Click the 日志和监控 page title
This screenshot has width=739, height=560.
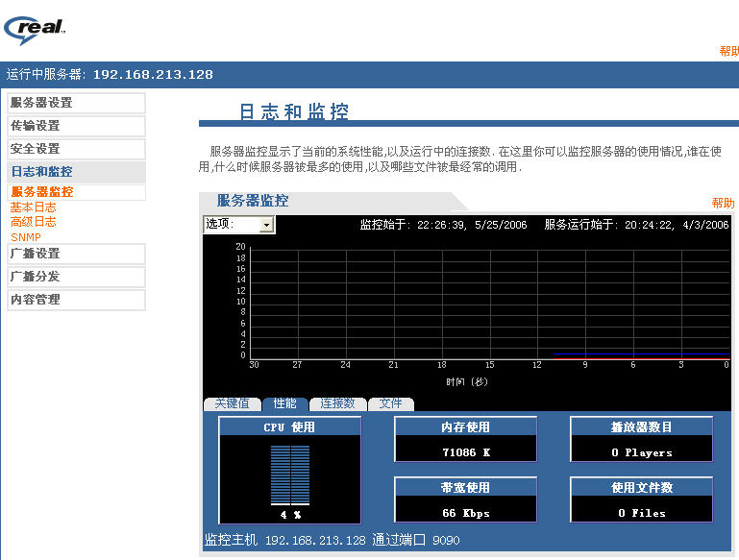pos(294,111)
